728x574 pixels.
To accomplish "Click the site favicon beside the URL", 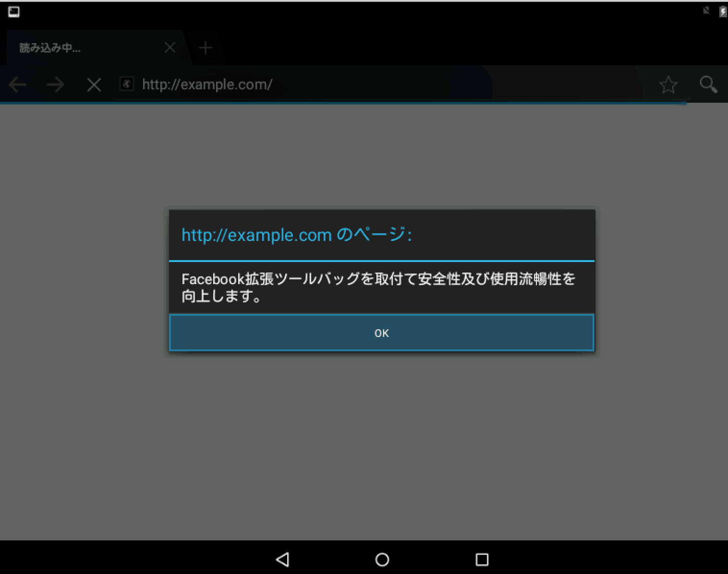I will (126, 84).
